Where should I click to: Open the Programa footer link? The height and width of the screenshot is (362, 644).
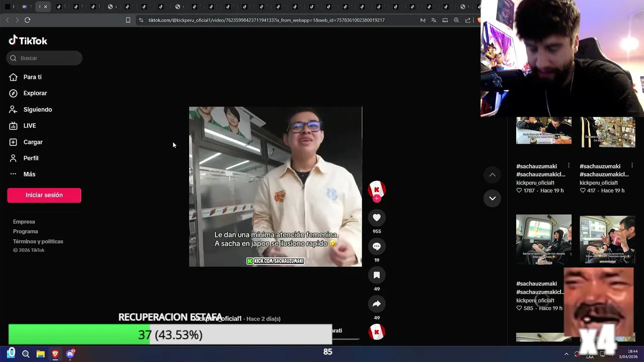[x=26, y=231]
